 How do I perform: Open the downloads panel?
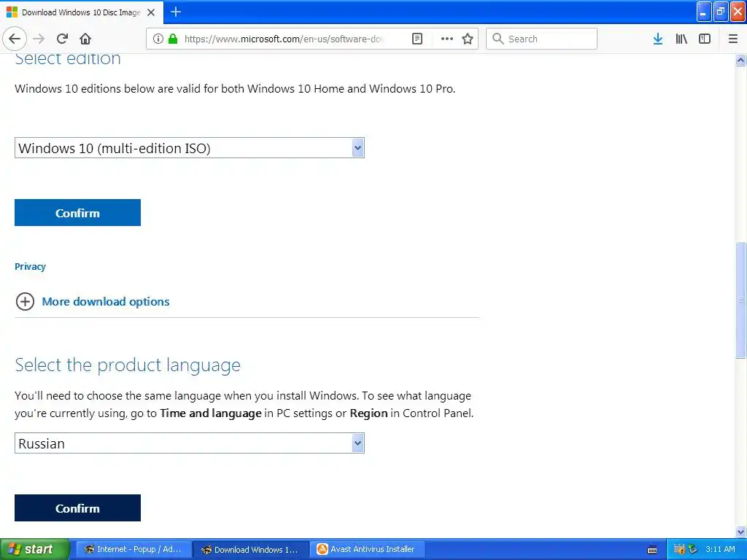(658, 39)
